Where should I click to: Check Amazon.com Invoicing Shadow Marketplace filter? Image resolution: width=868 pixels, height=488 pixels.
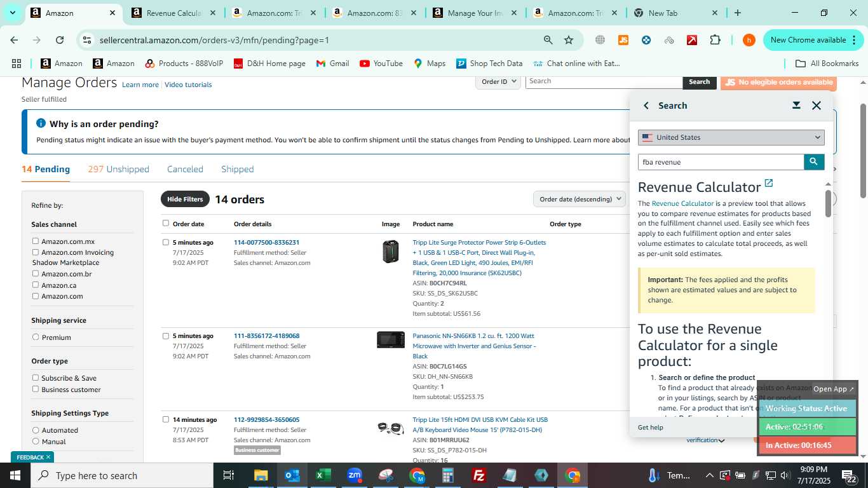(x=36, y=252)
